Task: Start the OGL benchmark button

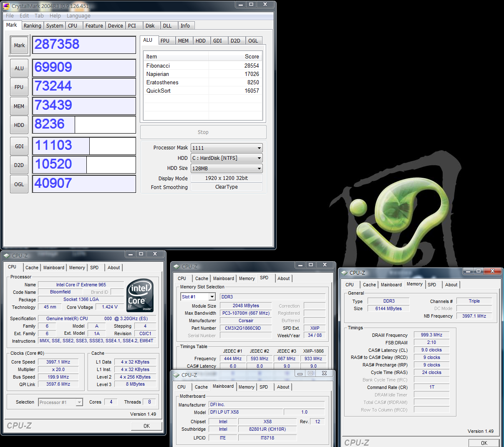Action: click(19, 184)
